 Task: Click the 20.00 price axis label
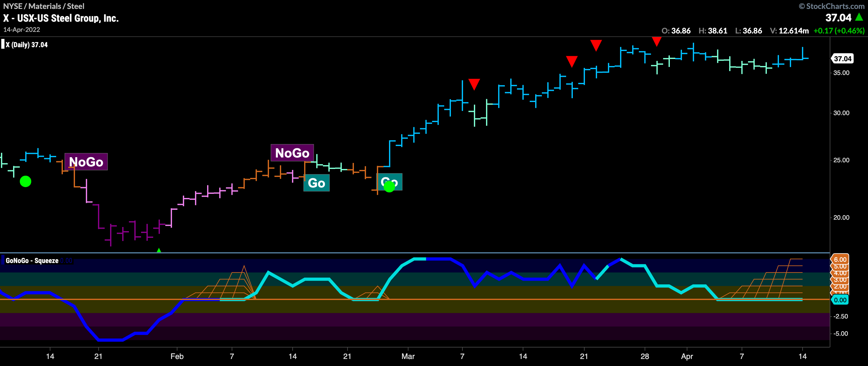coord(841,217)
